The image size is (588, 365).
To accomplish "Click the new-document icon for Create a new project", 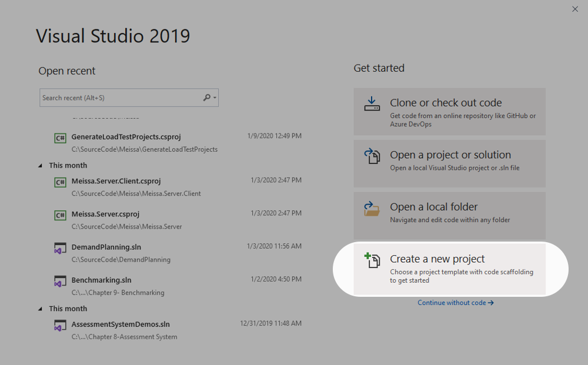I will click(372, 260).
